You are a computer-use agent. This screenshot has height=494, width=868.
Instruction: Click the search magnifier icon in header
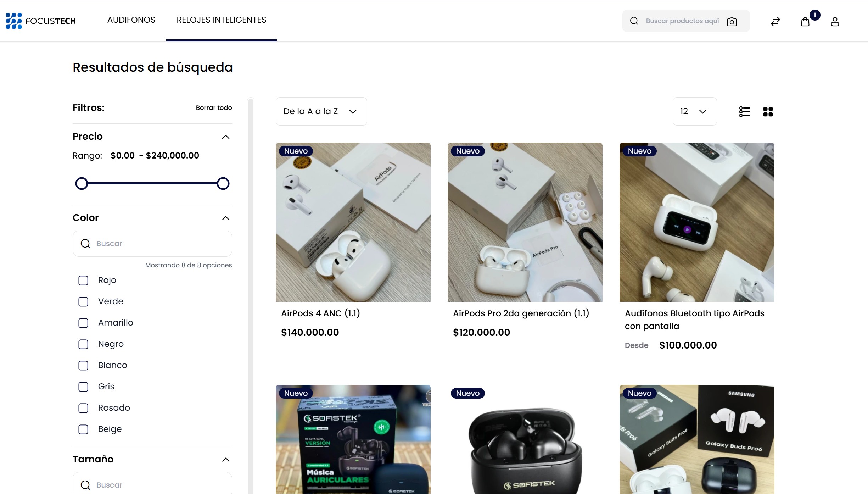coord(634,21)
